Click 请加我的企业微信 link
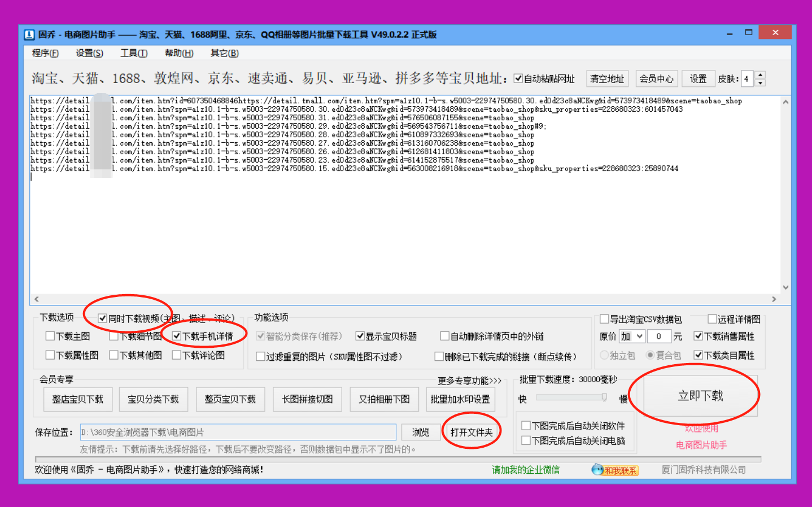 526,470
